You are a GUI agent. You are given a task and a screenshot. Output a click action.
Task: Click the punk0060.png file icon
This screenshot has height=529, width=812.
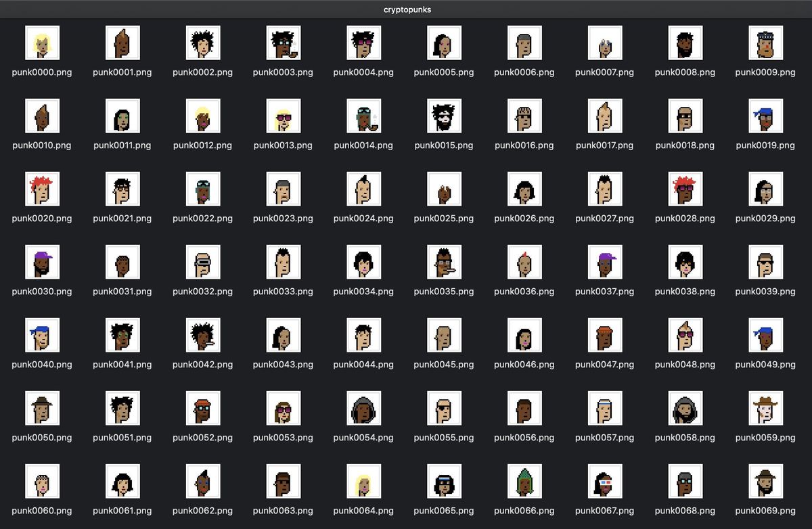(x=42, y=481)
